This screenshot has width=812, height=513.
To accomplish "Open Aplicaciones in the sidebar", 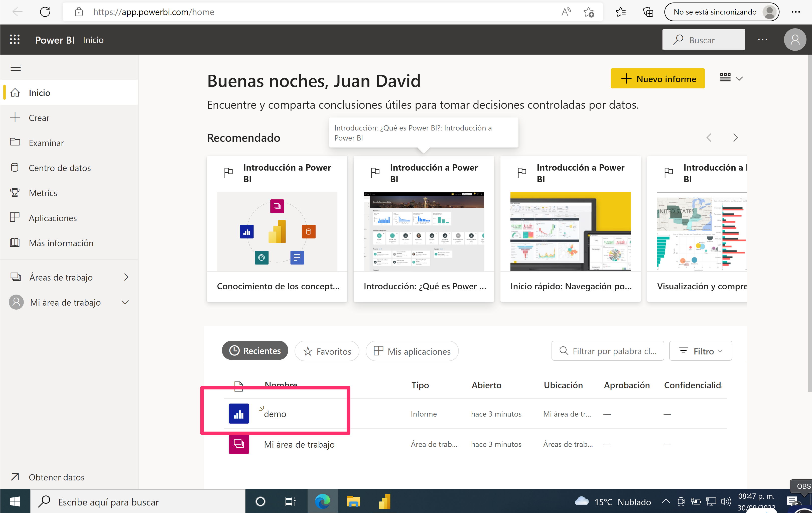I will point(69,217).
